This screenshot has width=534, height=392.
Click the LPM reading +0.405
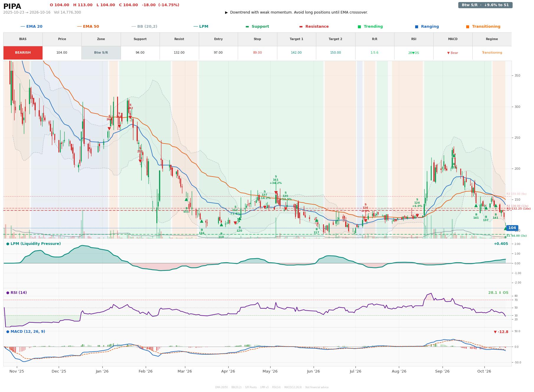coord(501,244)
